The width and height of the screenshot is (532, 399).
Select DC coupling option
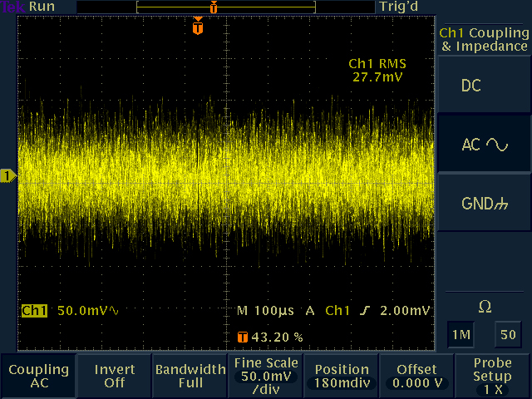[484, 85]
